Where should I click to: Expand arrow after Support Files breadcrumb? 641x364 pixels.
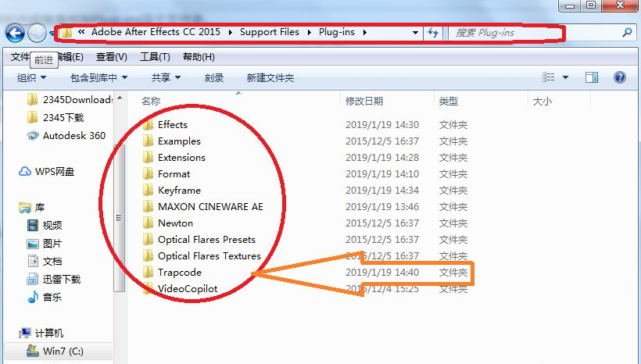[x=310, y=33]
